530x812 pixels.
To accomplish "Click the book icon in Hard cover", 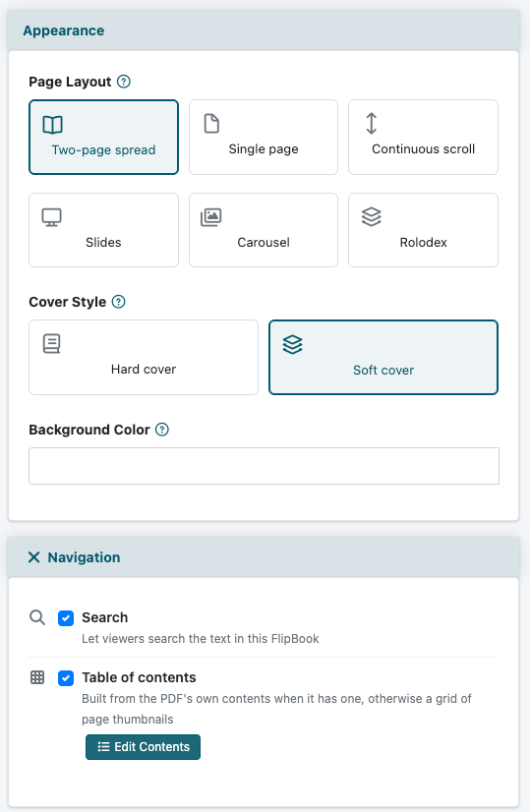I will 51,344.
